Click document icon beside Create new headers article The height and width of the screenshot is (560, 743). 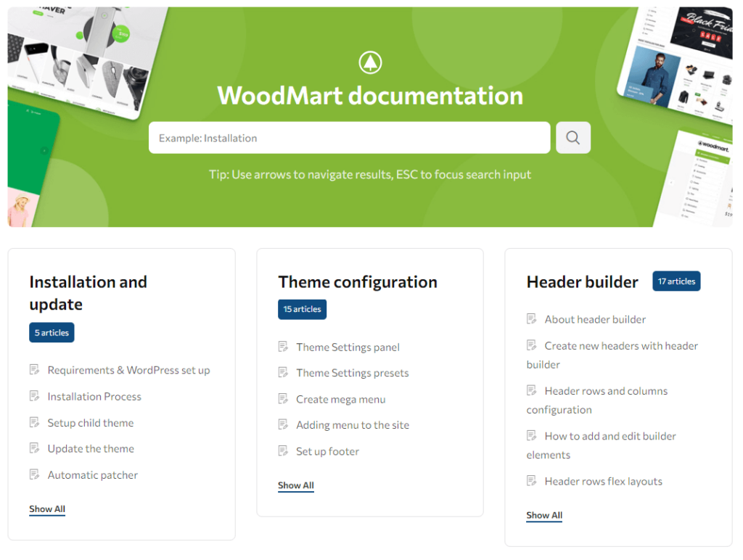pos(532,345)
